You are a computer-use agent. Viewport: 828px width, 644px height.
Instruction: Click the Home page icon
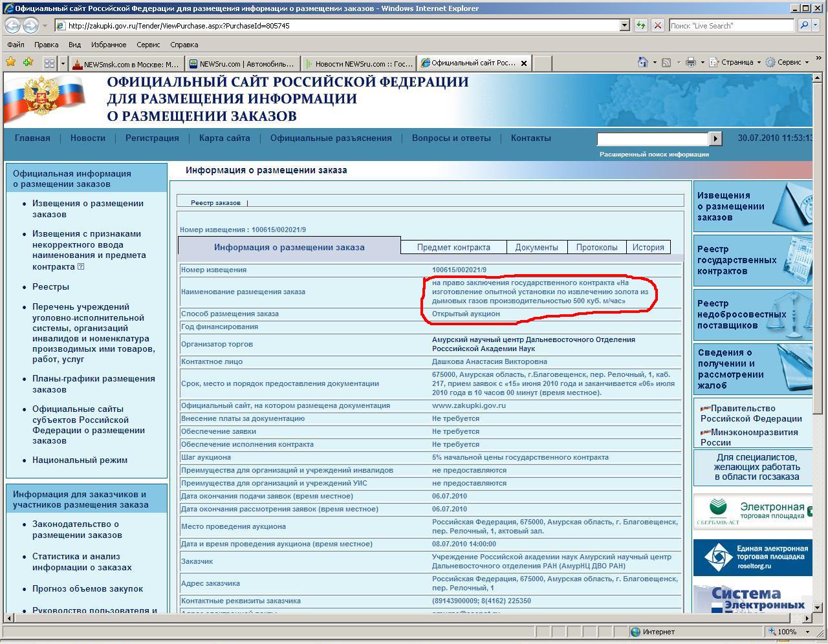pos(642,62)
